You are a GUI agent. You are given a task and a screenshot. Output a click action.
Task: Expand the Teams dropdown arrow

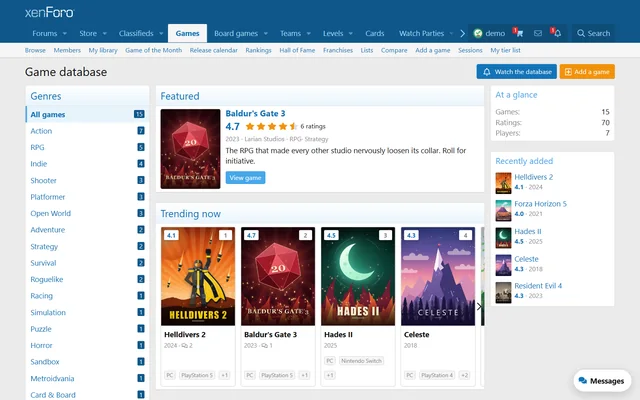309,33
